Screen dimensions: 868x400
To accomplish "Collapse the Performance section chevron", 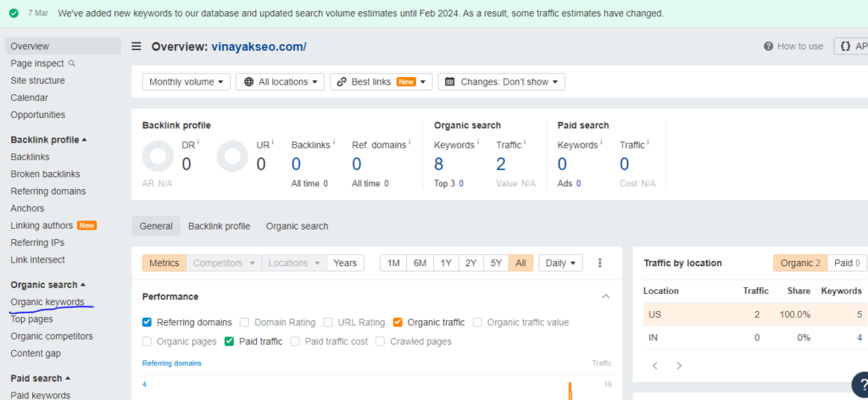I will tap(605, 297).
